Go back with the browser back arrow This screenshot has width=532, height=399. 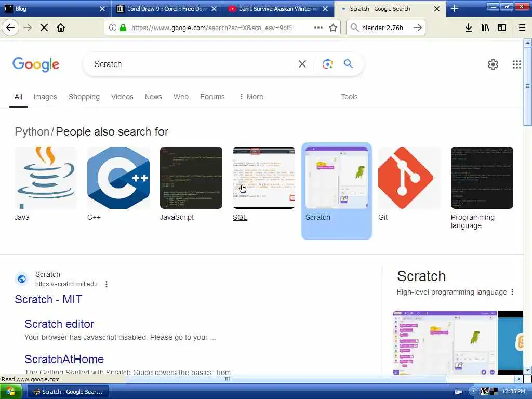(x=10, y=28)
